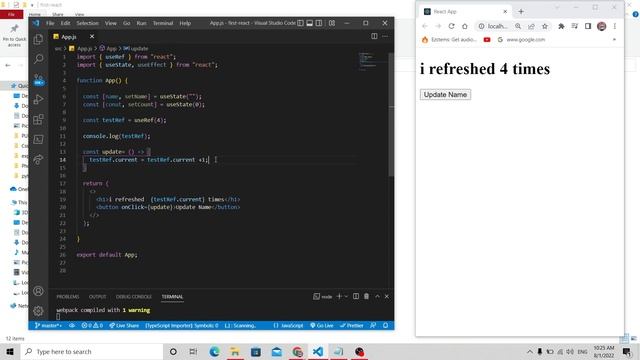This screenshot has width=640, height=360.
Task: Toggle the Chrome side panel icon
Action: pos(588,26)
